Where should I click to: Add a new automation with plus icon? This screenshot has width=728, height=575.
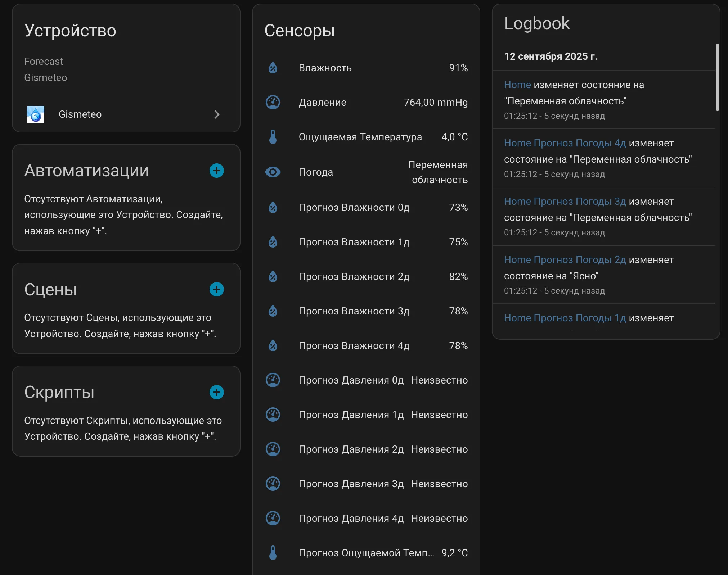pos(217,171)
